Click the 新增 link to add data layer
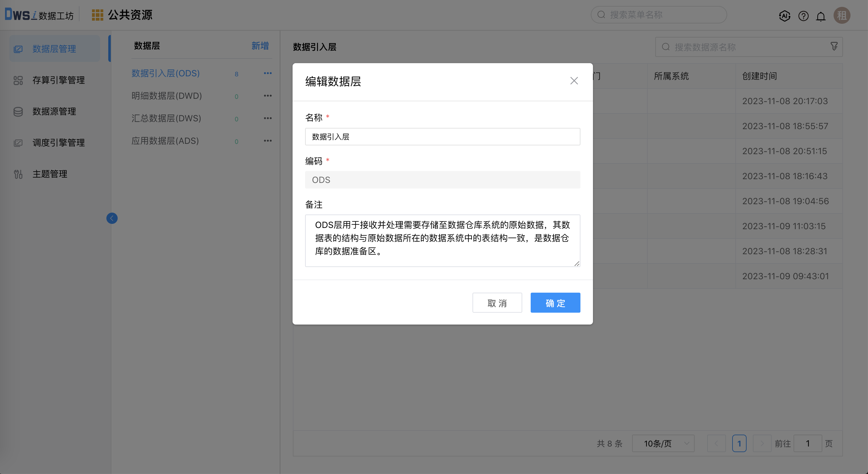The image size is (868, 474). [259, 46]
